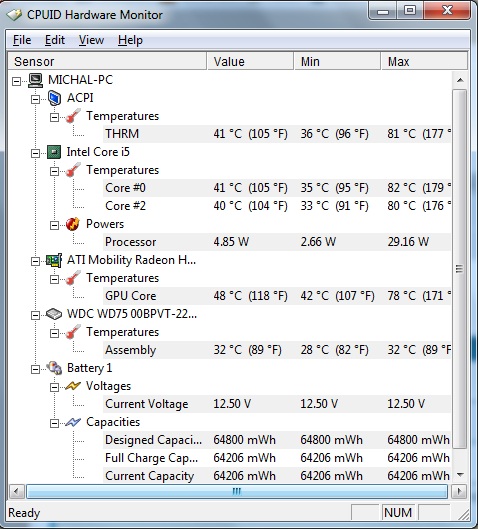479x530 pixels.
Task: Click GPU Core value 48 °C
Action: [x=250, y=296]
